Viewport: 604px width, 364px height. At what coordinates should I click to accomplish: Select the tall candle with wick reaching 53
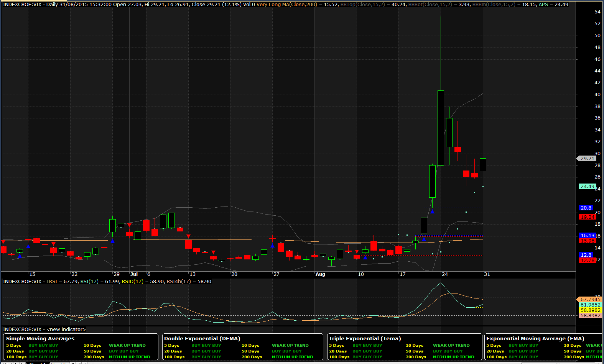[x=441, y=128]
